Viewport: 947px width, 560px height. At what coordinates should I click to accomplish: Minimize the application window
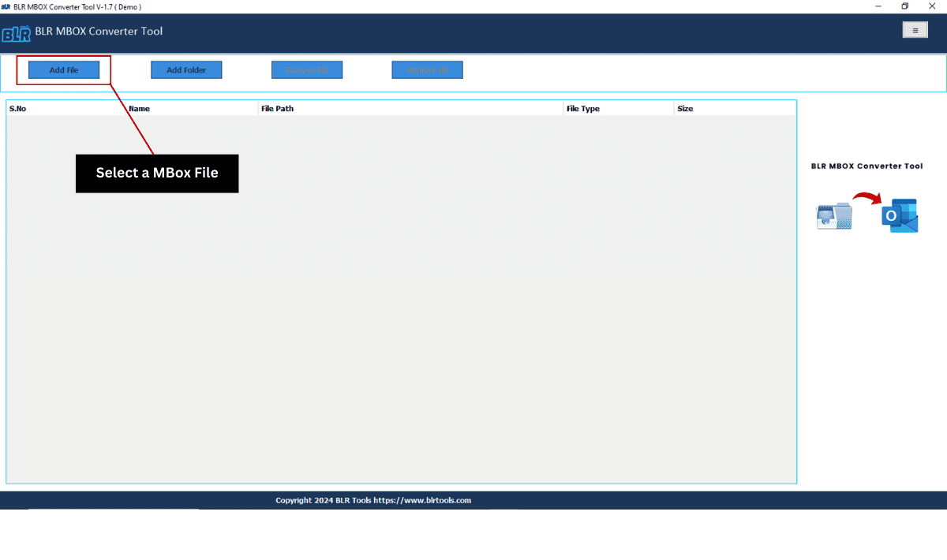879,6
